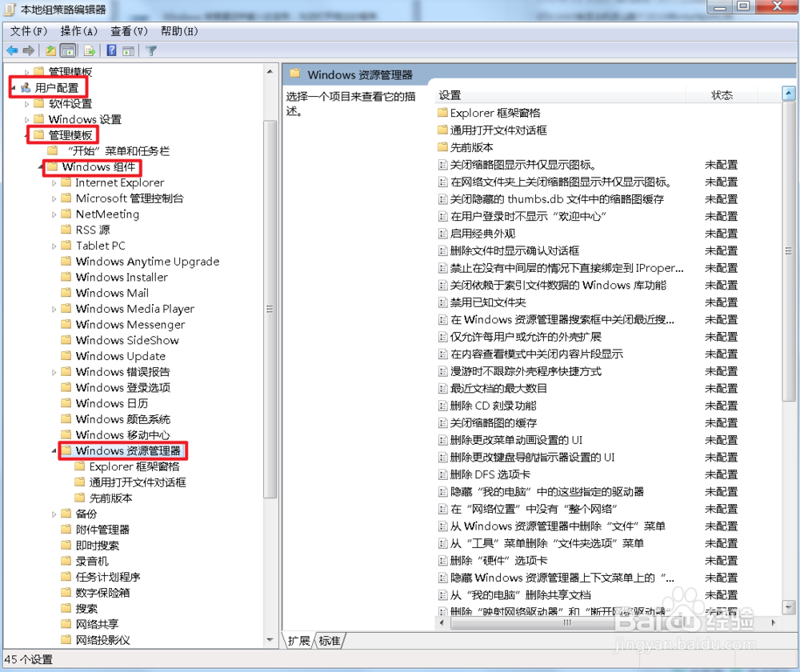800x672 pixels.
Task: Select the Windows 移动中心 tree item
Action: tap(123, 434)
